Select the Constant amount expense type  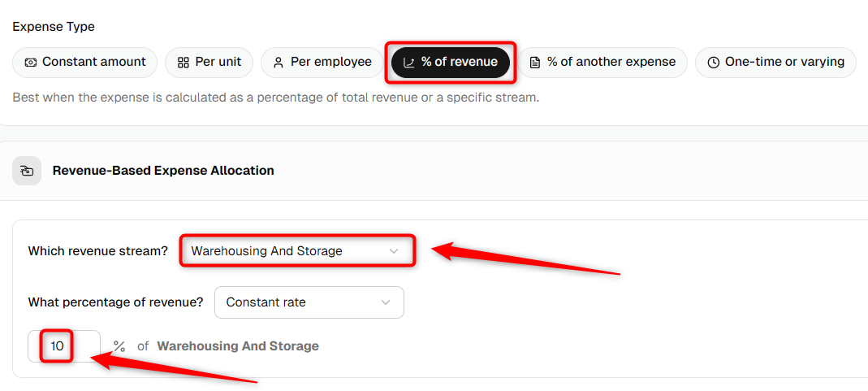tap(84, 62)
